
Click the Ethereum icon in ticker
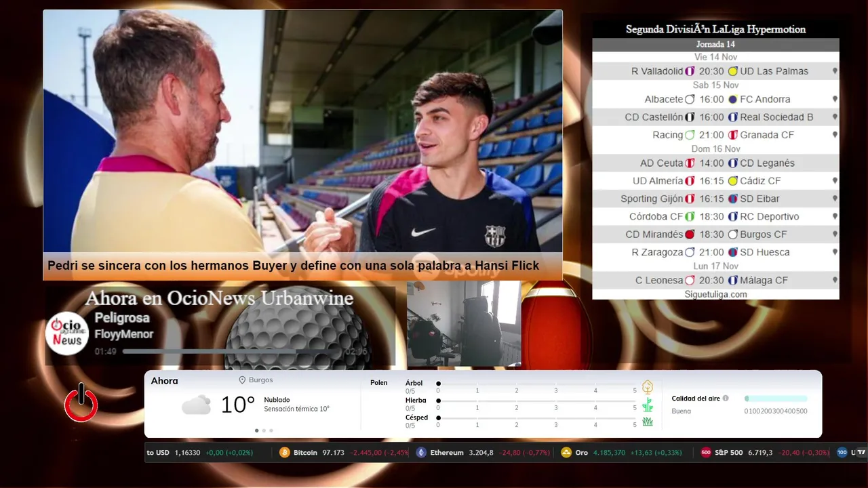[x=421, y=452]
